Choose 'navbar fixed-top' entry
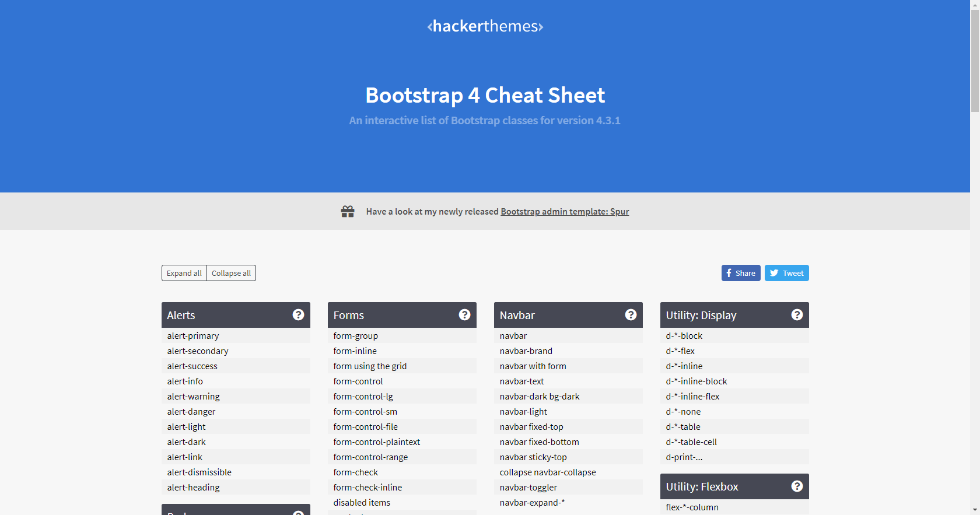The width and height of the screenshot is (980, 515). (x=568, y=426)
